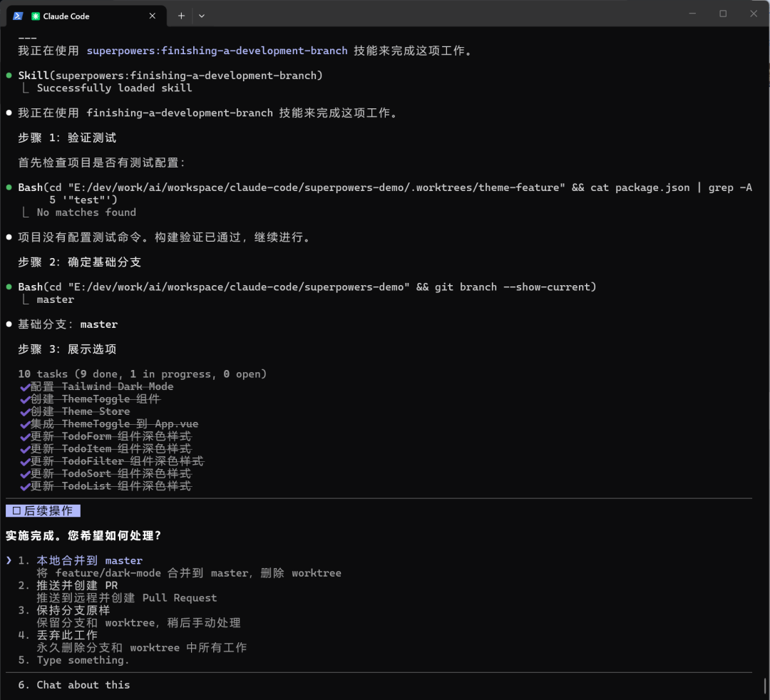The height and width of the screenshot is (700, 770).
Task: Click the checkmark beside 创建 Theme Store
Action: coord(25,411)
